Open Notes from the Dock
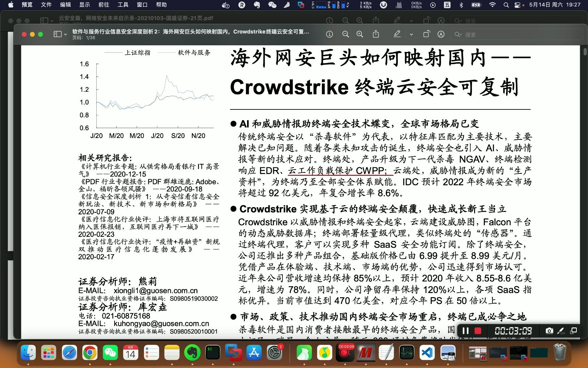The width and height of the screenshot is (588, 368). (172, 353)
